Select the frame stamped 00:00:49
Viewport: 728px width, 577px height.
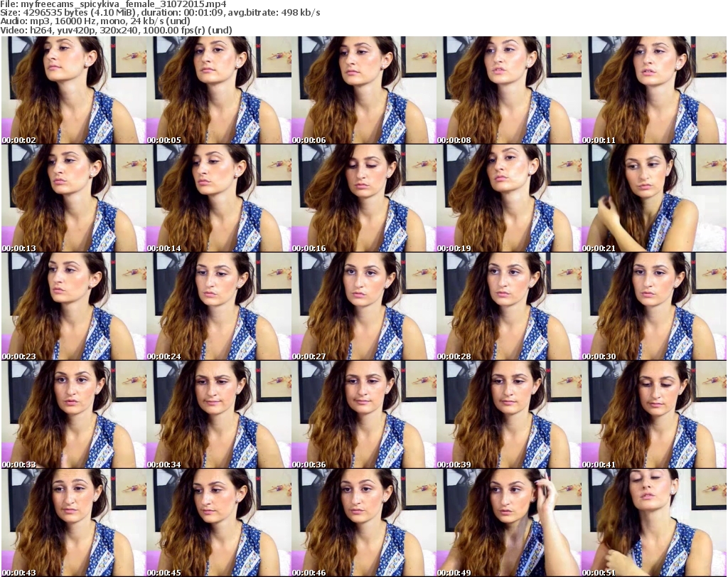[x=509, y=523]
